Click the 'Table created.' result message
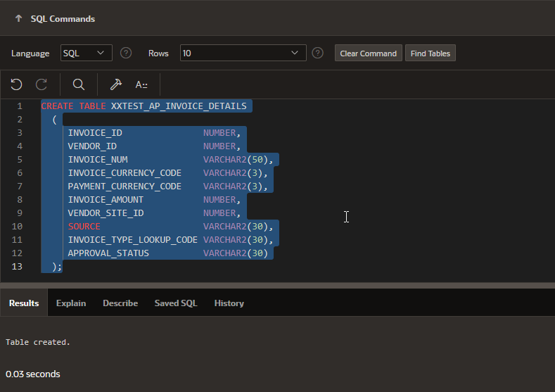The height and width of the screenshot is (392, 555). tap(38, 342)
